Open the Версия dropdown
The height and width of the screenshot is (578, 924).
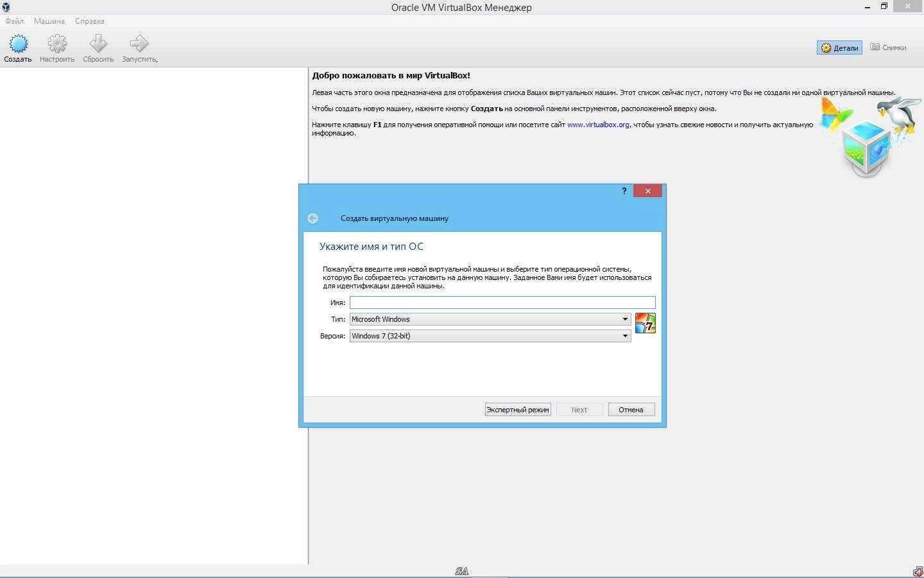point(490,336)
